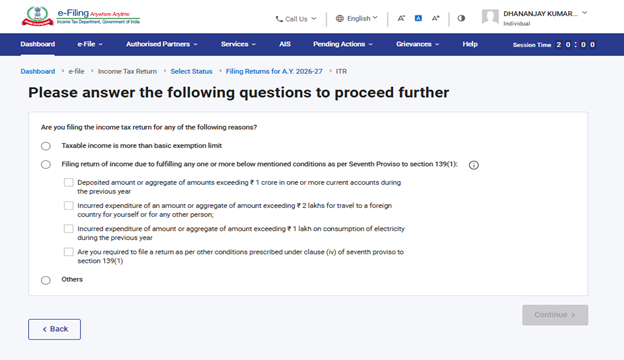The width and height of the screenshot is (624, 360).
Task: Click the Dashboard breadcrumb link
Action: 38,72
